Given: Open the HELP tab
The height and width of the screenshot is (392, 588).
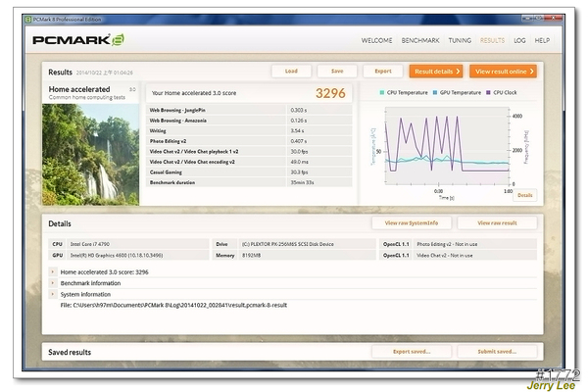Looking at the screenshot, I should point(542,41).
